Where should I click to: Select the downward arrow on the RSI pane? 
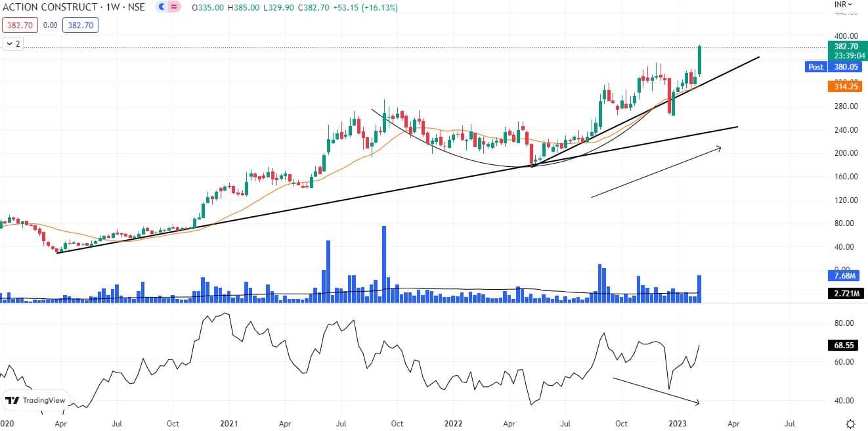pos(656,390)
